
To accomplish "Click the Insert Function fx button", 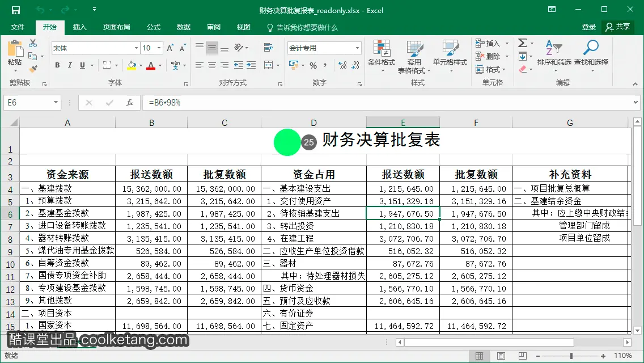I will point(129,103).
